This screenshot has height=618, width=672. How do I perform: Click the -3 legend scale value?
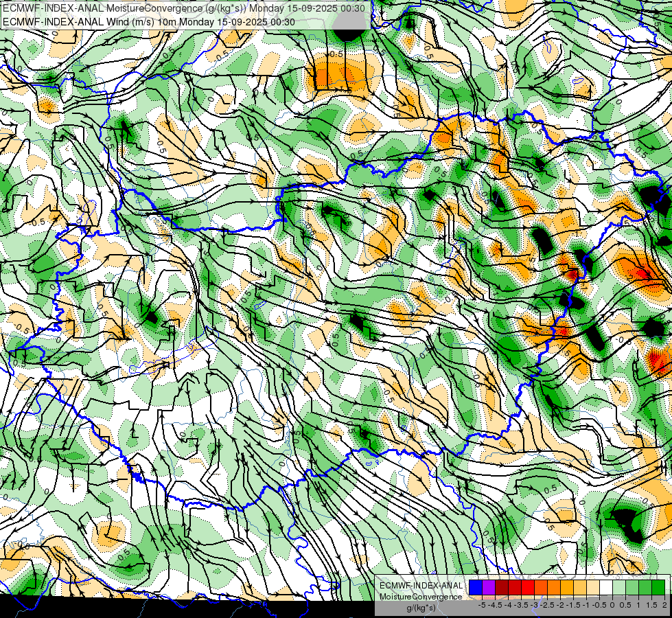click(534, 605)
